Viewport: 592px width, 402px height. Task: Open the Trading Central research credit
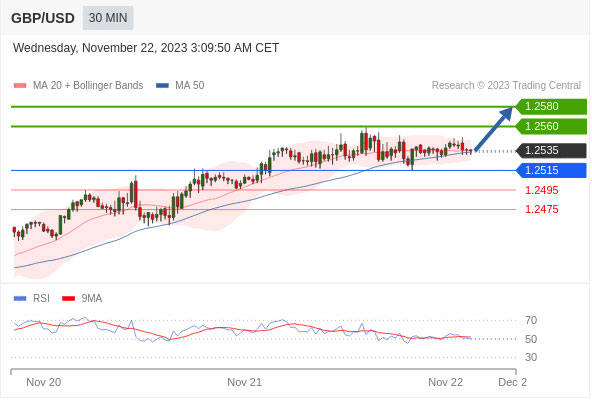coord(506,85)
